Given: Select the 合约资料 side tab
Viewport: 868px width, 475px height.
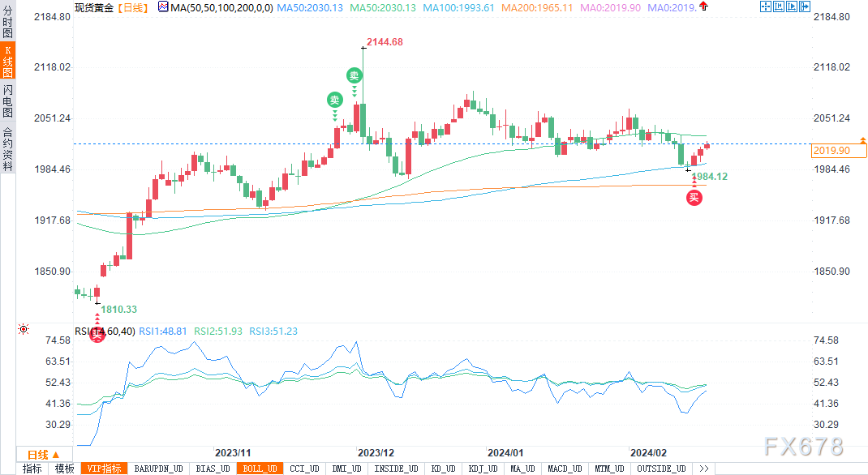Looking at the screenshot, I should pyautogui.click(x=7, y=148).
